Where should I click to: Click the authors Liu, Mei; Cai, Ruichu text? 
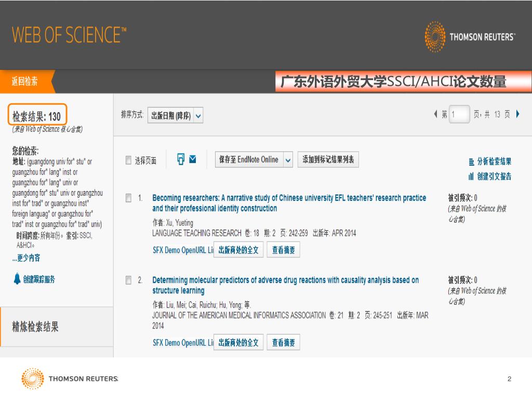pos(191,305)
